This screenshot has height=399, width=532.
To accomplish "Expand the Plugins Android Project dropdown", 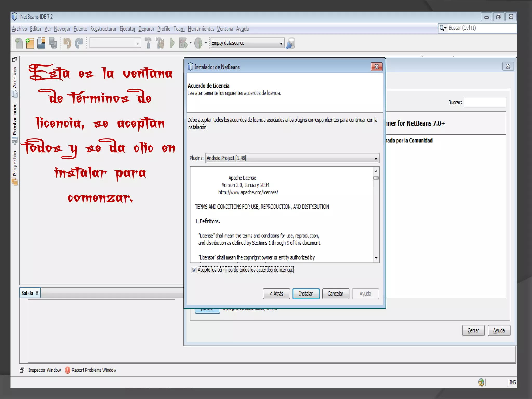I will (x=376, y=158).
